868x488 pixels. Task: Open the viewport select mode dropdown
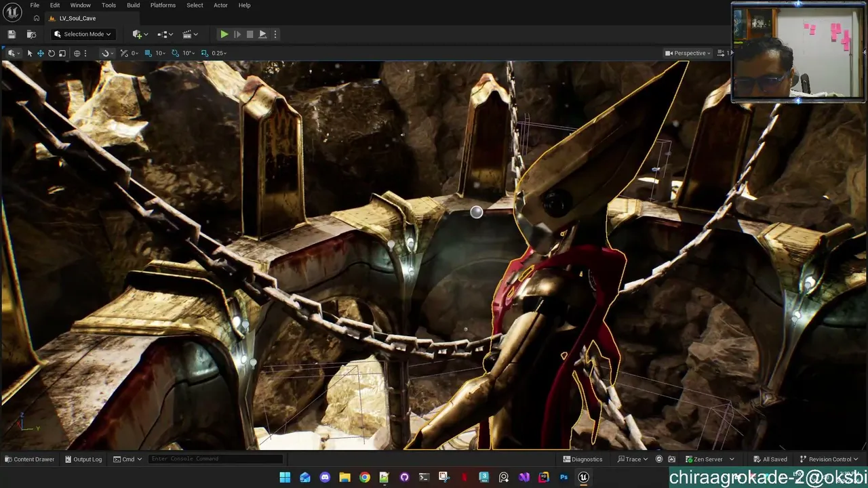coord(12,53)
